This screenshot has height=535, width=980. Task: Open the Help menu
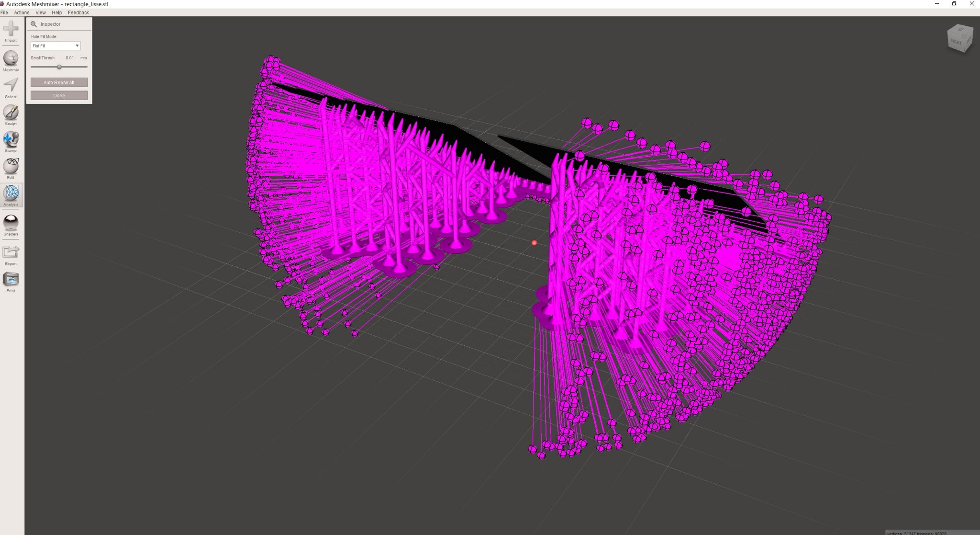pos(57,12)
